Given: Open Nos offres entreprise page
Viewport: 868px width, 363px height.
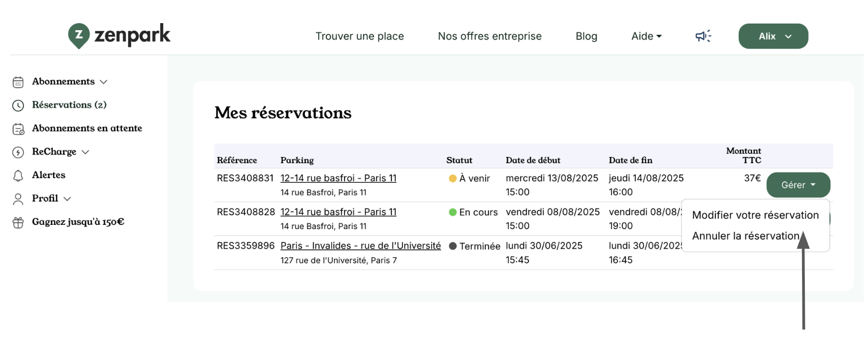Looking at the screenshot, I should tap(490, 36).
